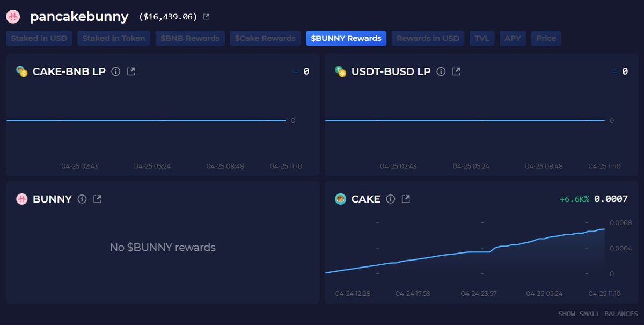This screenshot has width=644, height=325.
Task: Click the USDT-BUSD LP token pair icon
Action: [x=340, y=71]
